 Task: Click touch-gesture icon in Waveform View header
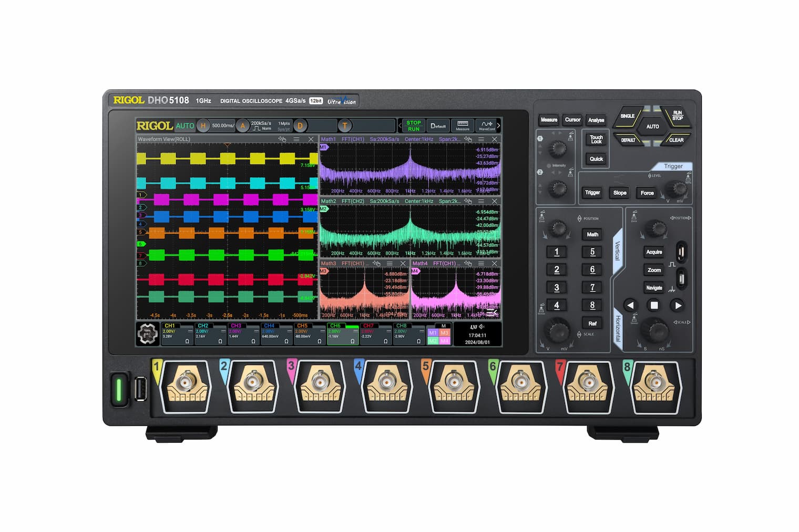[x=282, y=139]
